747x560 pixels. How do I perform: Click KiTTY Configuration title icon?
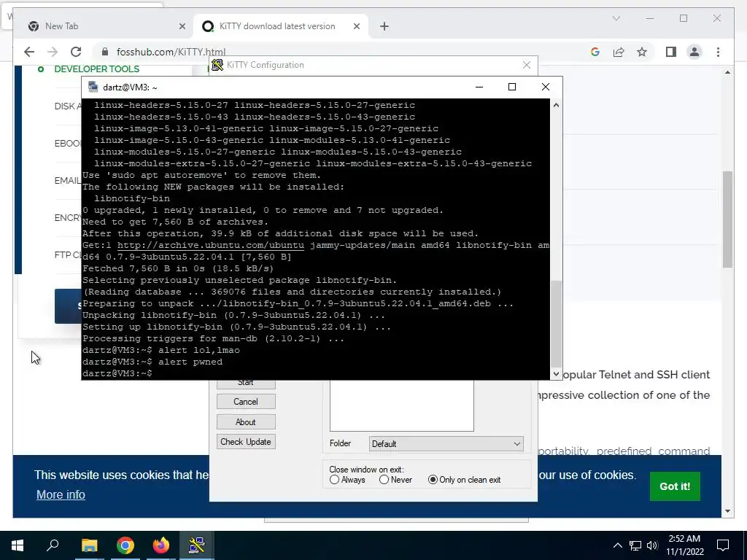[x=217, y=65]
